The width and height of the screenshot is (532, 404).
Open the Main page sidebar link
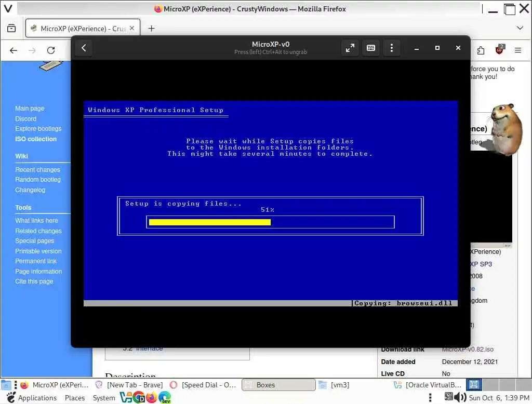click(x=30, y=108)
